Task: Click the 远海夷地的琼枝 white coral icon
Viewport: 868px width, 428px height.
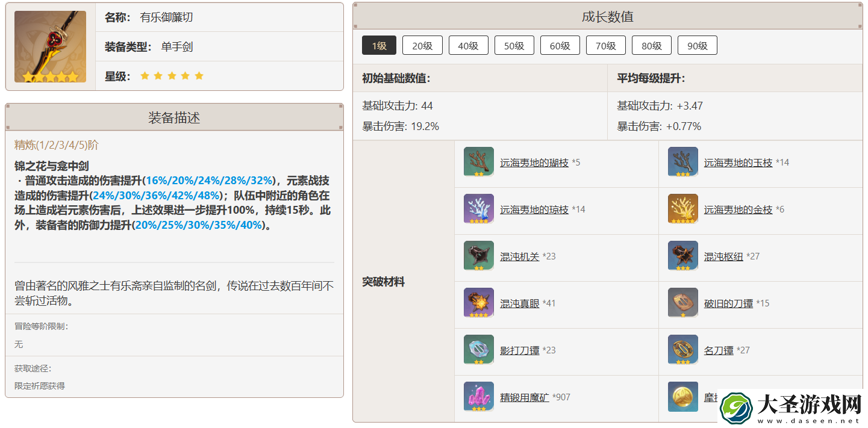Action: point(479,209)
